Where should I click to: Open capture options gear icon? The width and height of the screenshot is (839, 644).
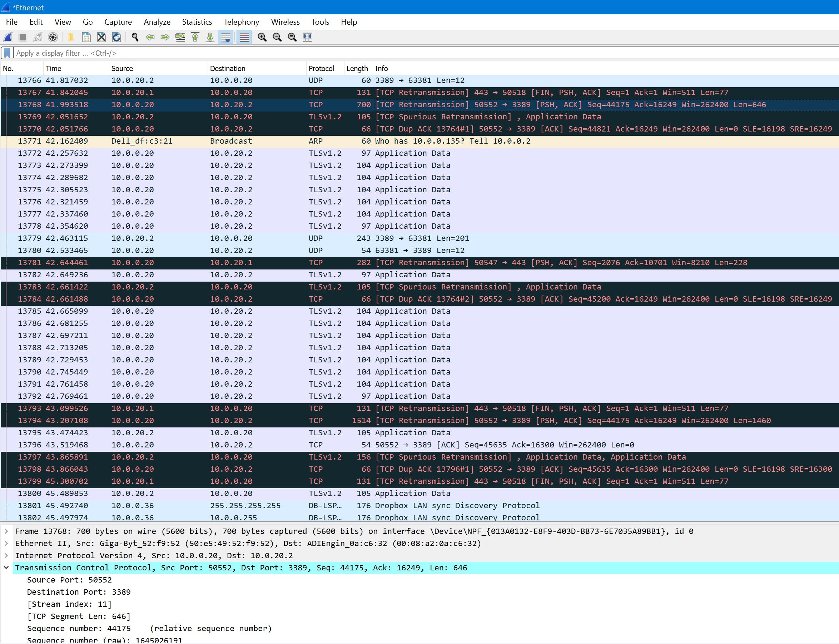[53, 37]
